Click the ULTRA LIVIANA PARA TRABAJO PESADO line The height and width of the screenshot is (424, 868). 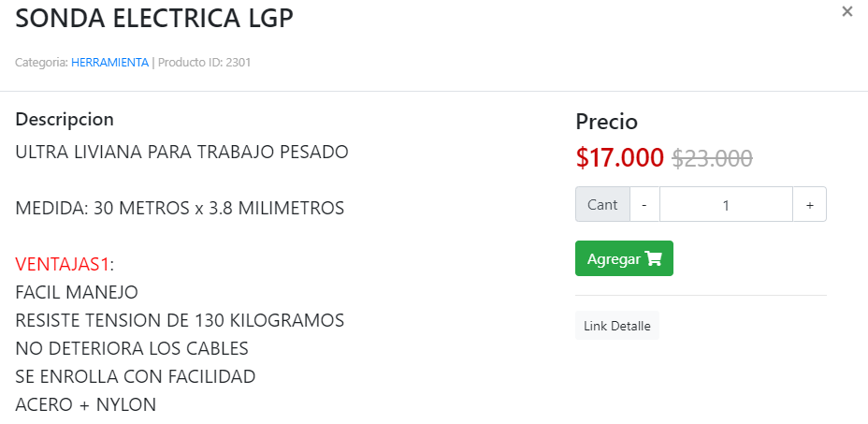(181, 152)
